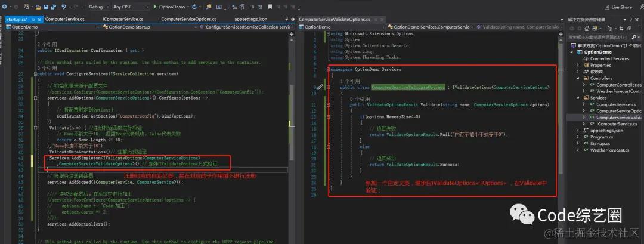Open right editor OptionDemo project dropdown
644x244 pixels.
[x=342, y=27]
